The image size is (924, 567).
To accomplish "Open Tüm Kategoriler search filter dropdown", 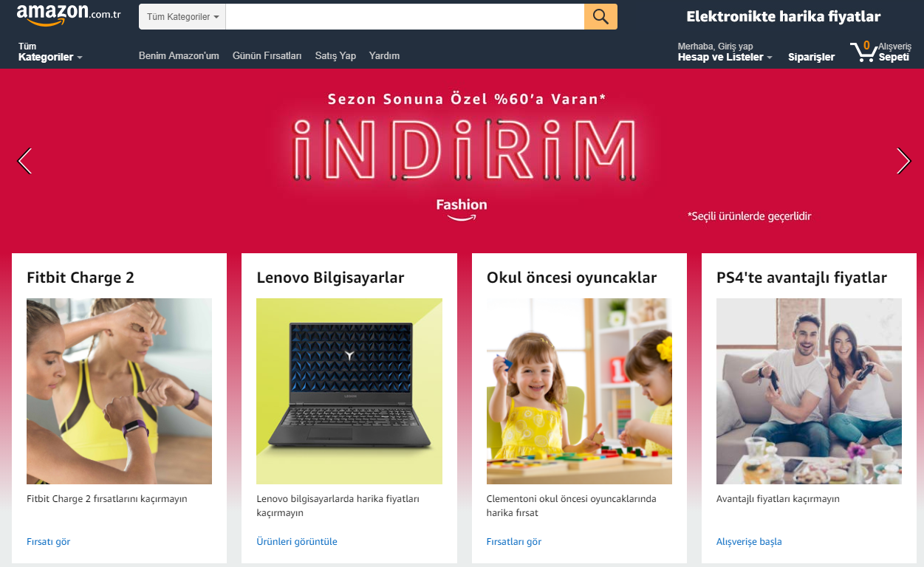I will [x=182, y=17].
